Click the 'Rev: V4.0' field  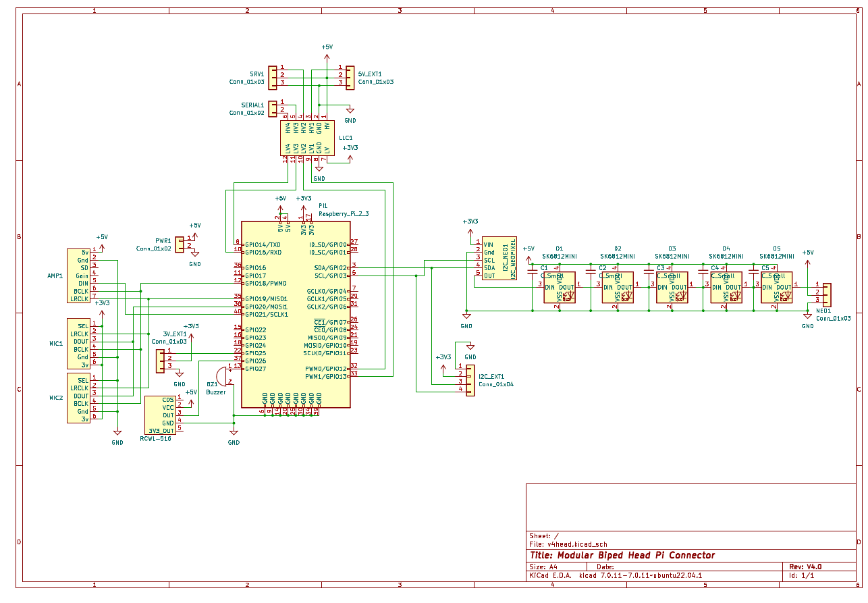[x=805, y=567]
